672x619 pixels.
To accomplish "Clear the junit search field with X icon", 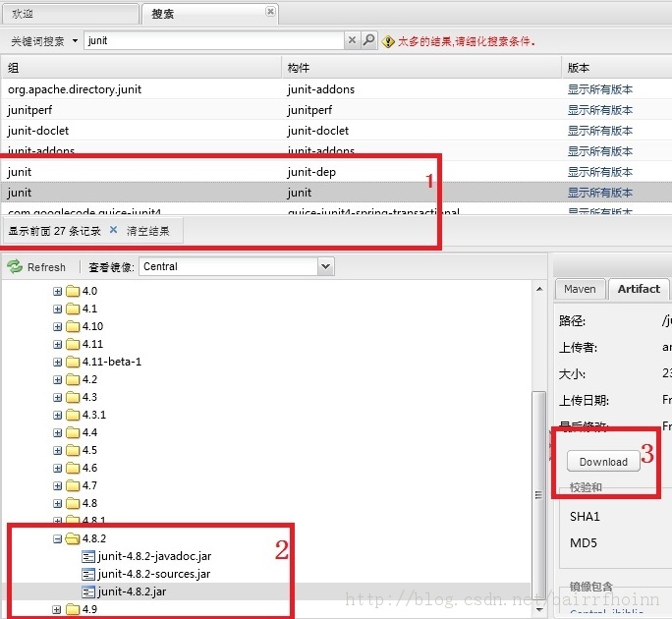I will pyautogui.click(x=352, y=40).
